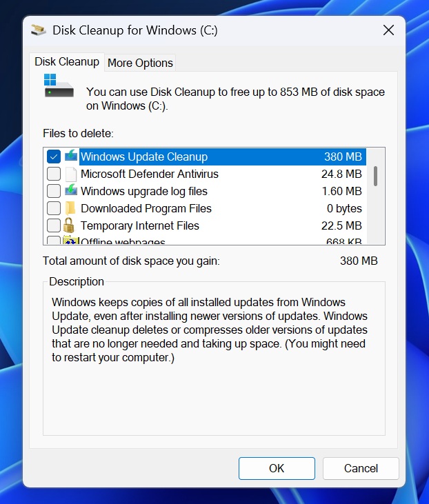The width and height of the screenshot is (429, 504).
Task: Click the Windows Update Cleanup row icon
Action: 71,157
